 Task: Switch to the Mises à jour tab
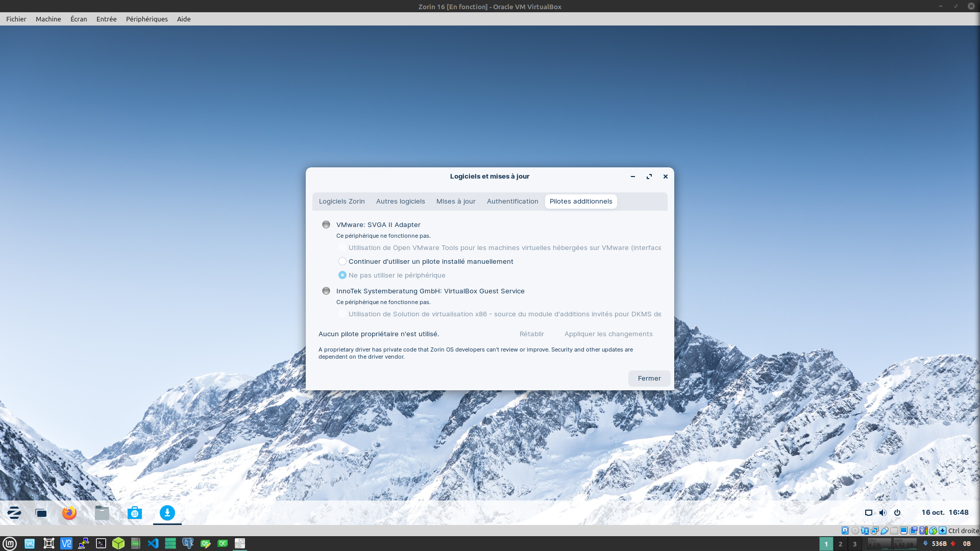456,202
